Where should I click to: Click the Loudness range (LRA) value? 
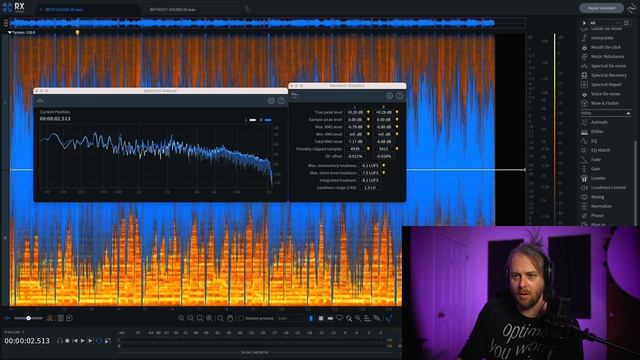point(370,188)
